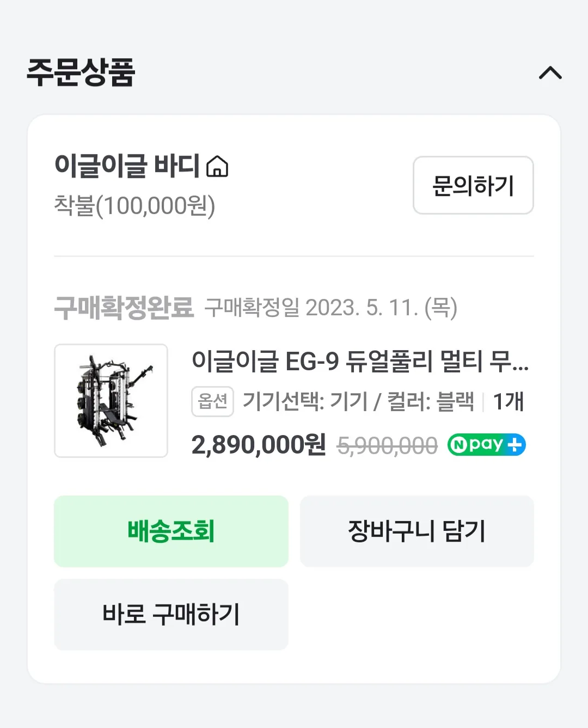Open the 이글이글 EG-9 듀얼풀리 product title
The image size is (588, 728).
[x=359, y=361]
